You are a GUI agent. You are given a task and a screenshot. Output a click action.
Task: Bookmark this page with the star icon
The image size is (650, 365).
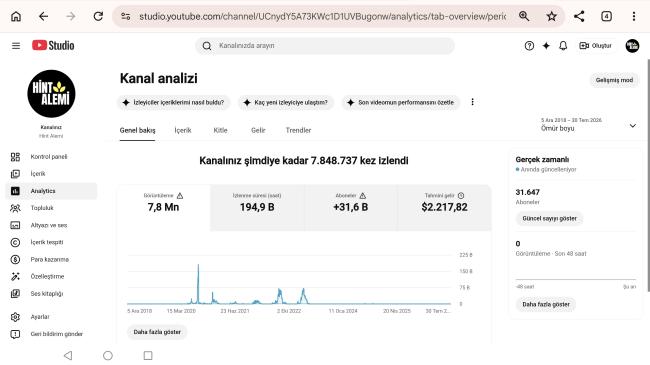[551, 17]
